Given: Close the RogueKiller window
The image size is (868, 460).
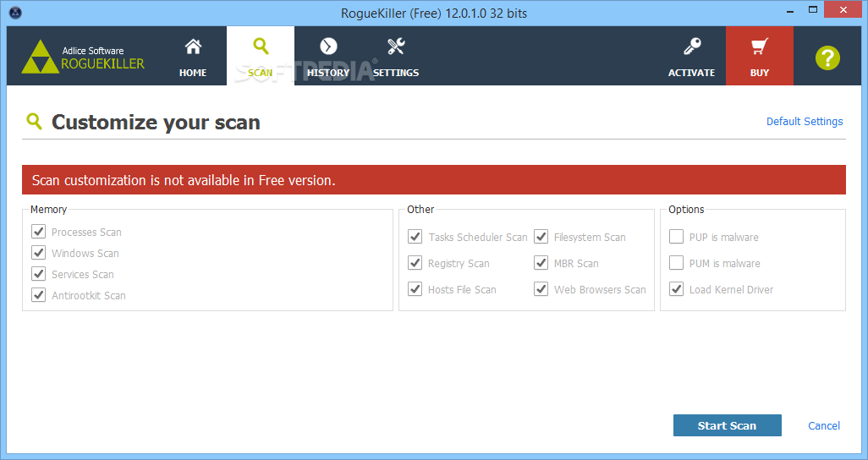Looking at the screenshot, I should pos(843,9).
